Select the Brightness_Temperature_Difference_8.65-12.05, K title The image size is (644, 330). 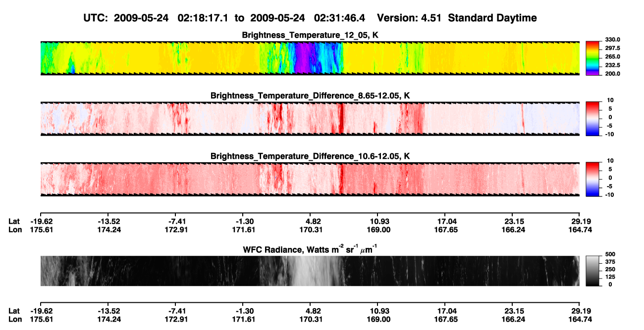pos(310,95)
